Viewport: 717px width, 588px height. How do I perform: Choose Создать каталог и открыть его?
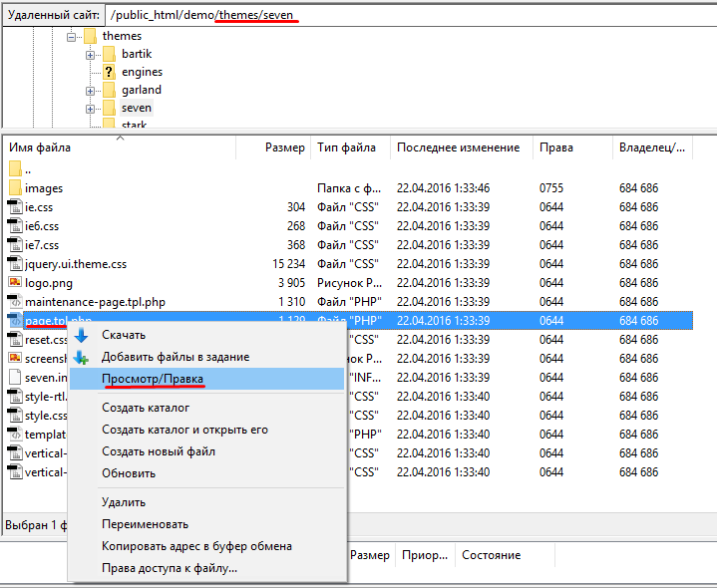point(206,430)
